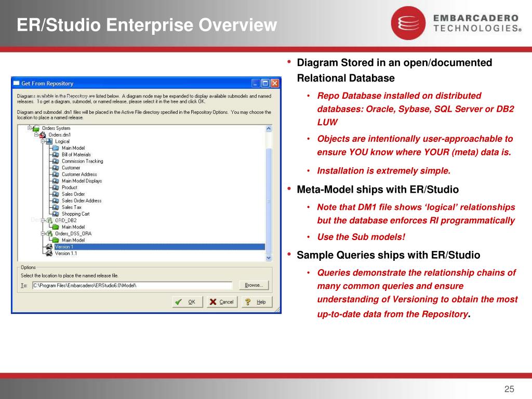Select the Commission Tracking label in the tree
Image resolution: width=532 pixels, height=399 pixels.
(x=83, y=161)
